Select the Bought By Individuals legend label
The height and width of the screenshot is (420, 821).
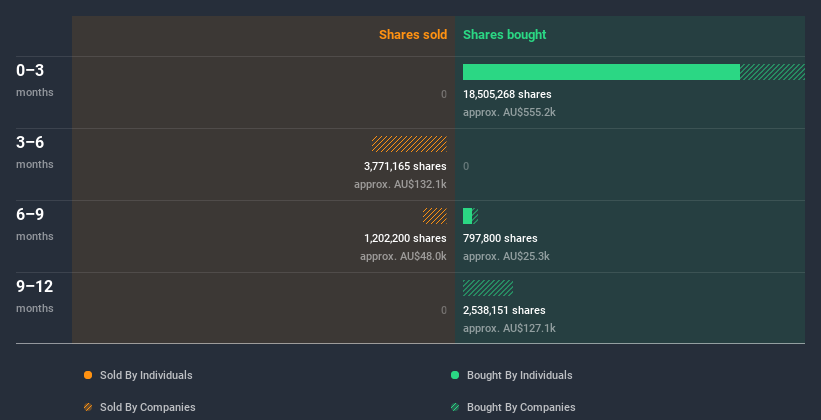point(519,375)
